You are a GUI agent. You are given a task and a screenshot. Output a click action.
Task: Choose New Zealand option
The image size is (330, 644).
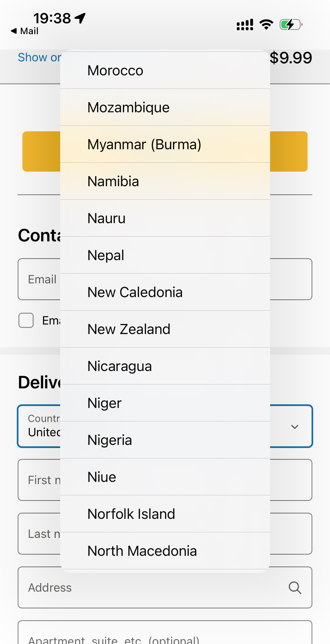pos(165,329)
